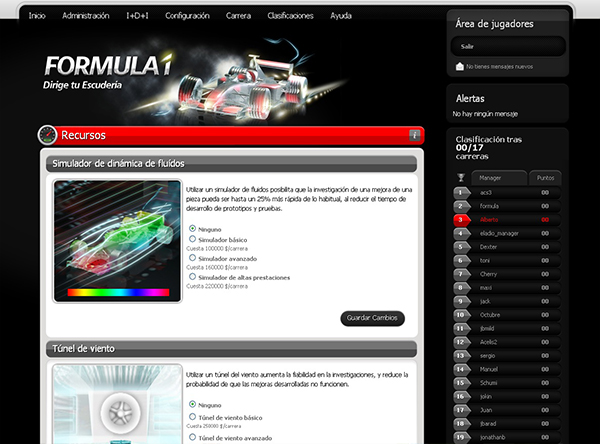
Task: Click the rainbow color scale bar
Action: [x=118, y=292]
